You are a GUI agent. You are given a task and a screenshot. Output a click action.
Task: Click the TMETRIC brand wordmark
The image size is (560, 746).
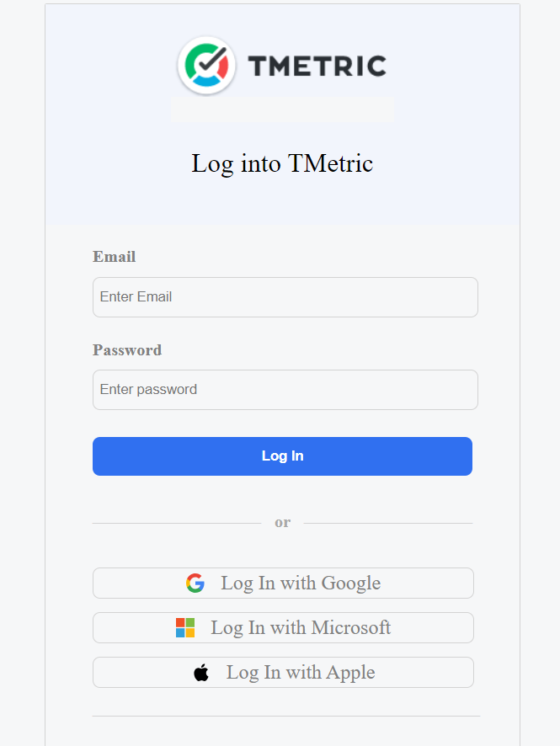coord(317,66)
